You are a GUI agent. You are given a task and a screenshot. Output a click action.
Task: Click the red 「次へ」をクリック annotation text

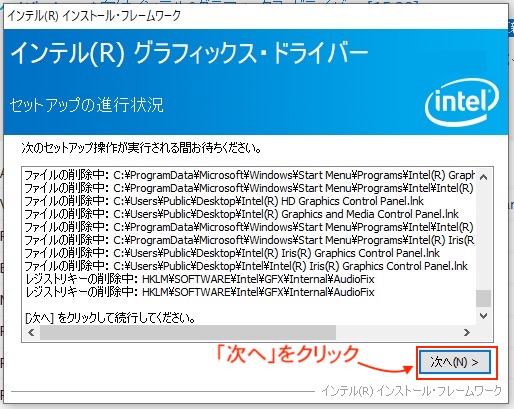click(x=287, y=354)
